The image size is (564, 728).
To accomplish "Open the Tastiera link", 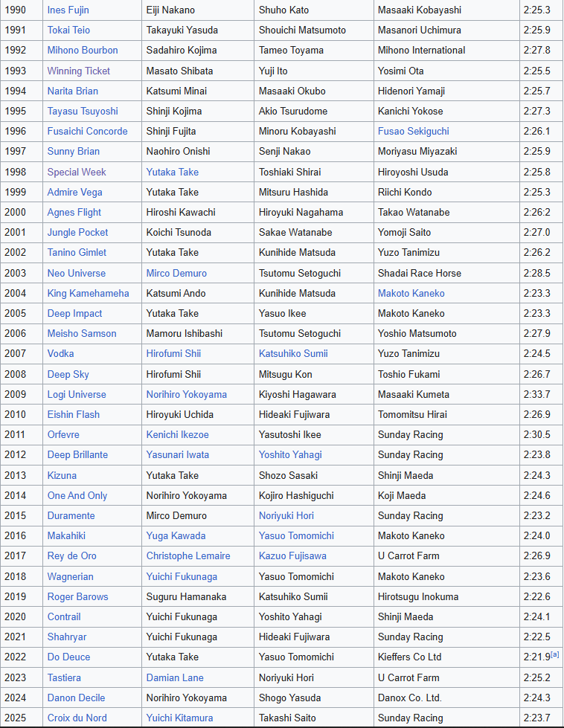I will pyautogui.click(x=64, y=678).
